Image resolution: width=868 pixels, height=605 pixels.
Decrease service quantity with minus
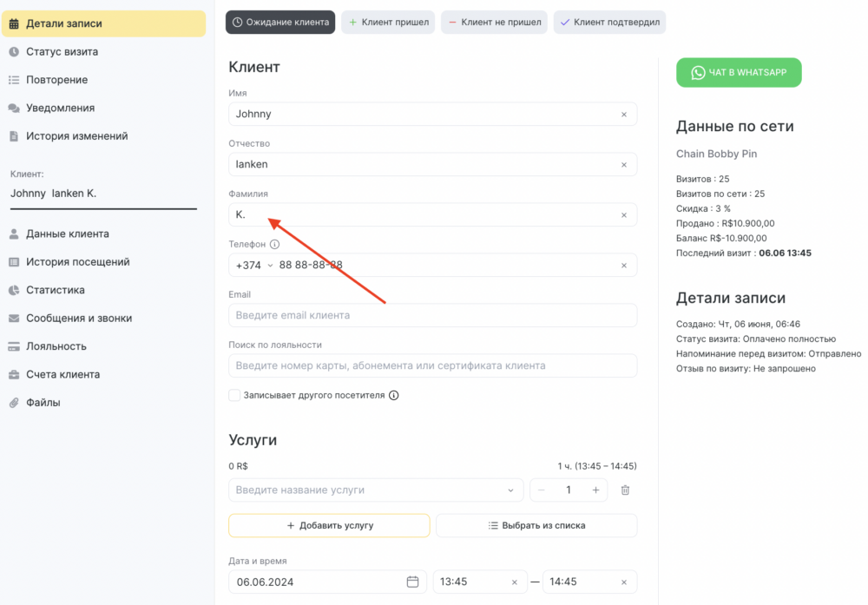pos(542,490)
